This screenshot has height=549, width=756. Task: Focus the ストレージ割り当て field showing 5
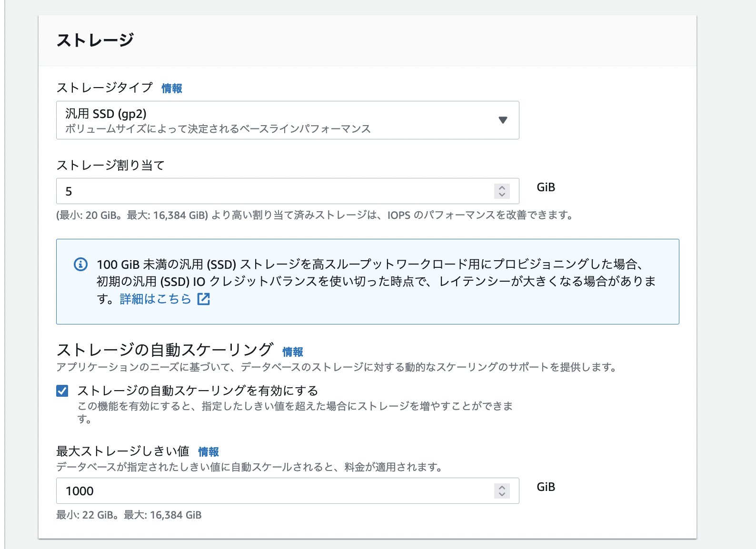276,191
